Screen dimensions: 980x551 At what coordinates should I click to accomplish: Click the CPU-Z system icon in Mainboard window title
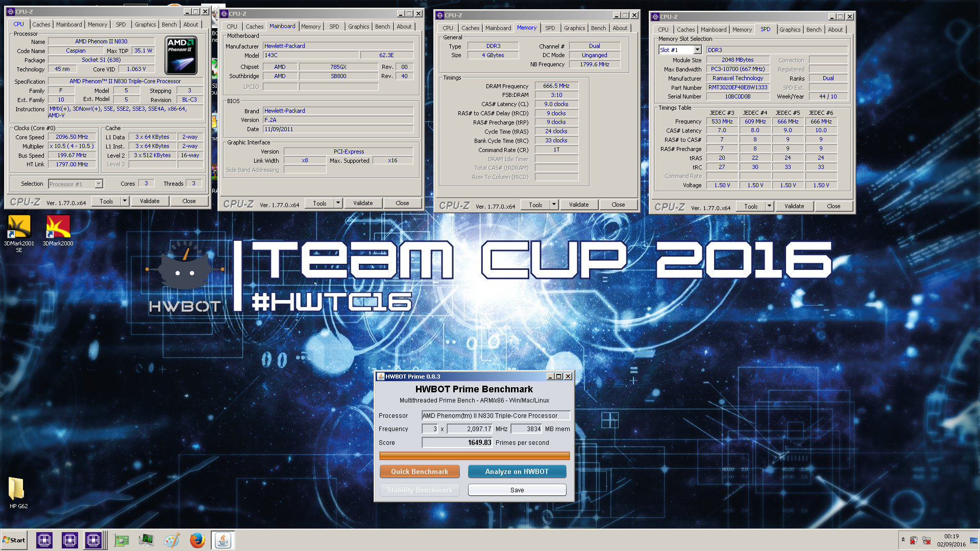(x=224, y=14)
